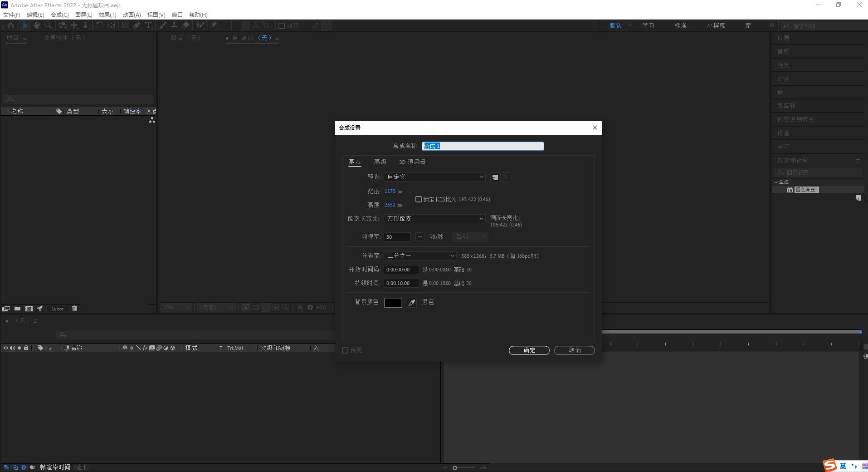This screenshot has width=868, height=472.
Task: Click the background color eyedropper
Action: coord(412,303)
